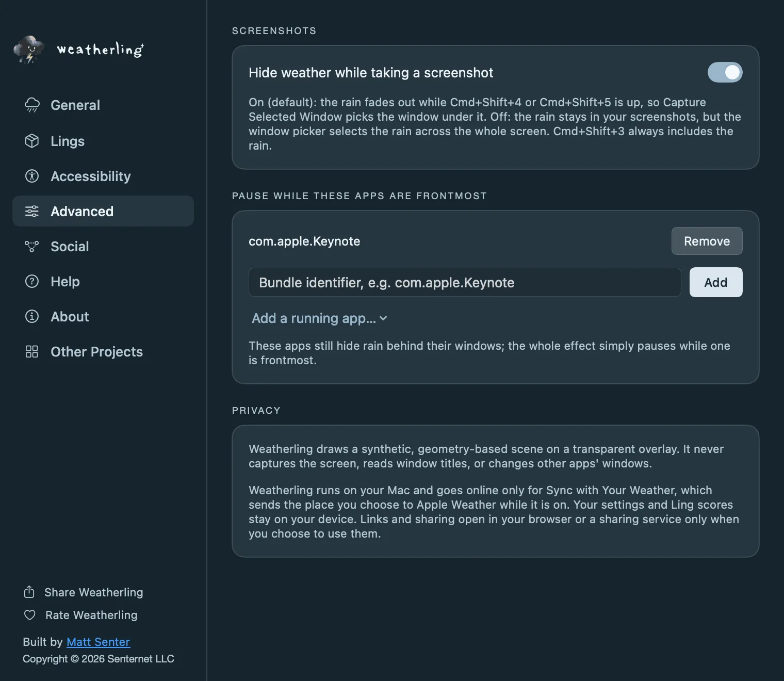784x681 pixels.
Task: Go to the Accessibility section
Action: [103, 176]
